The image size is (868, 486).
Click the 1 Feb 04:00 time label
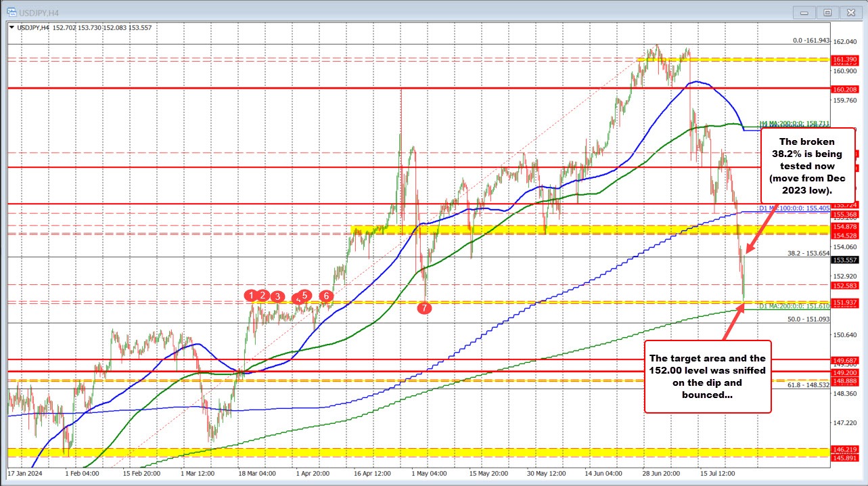pyautogui.click(x=82, y=472)
